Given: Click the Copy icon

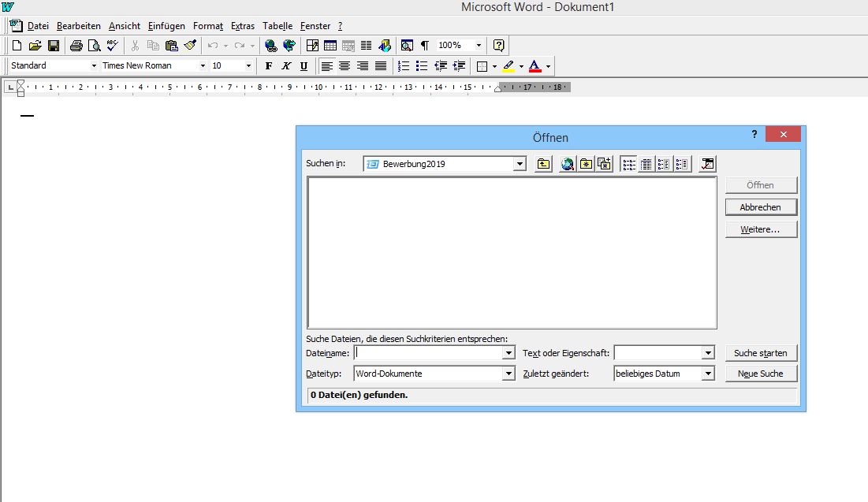Looking at the screenshot, I should click(x=153, y=46).
